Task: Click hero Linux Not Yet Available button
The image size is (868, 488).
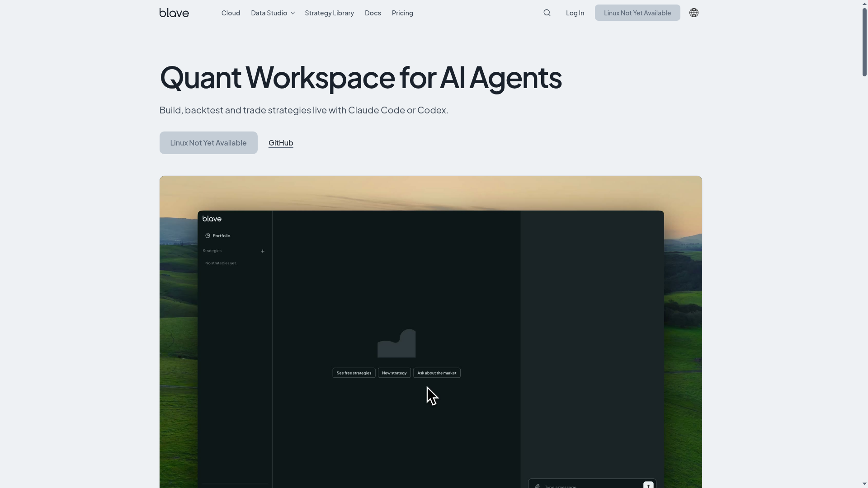Action: tap(208, 143)
